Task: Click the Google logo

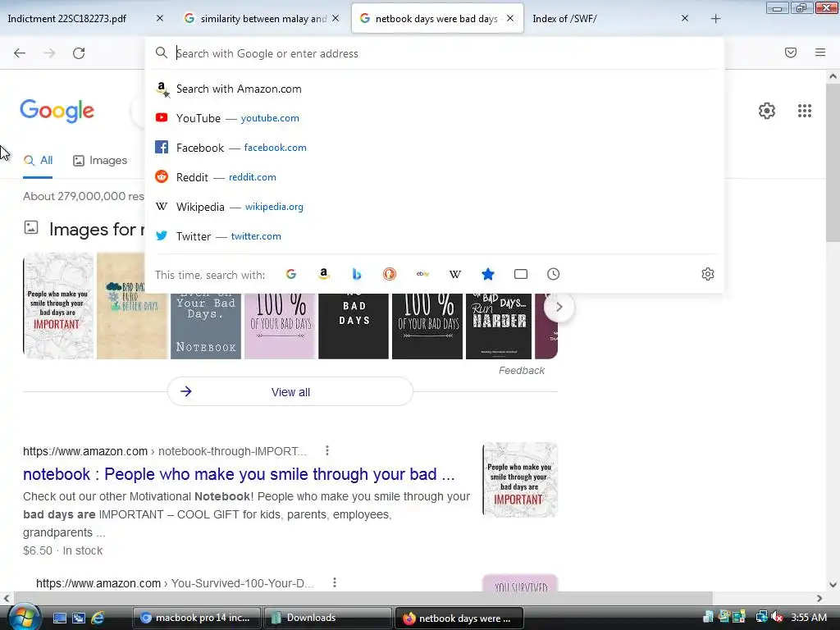Action: click(57, 111)
